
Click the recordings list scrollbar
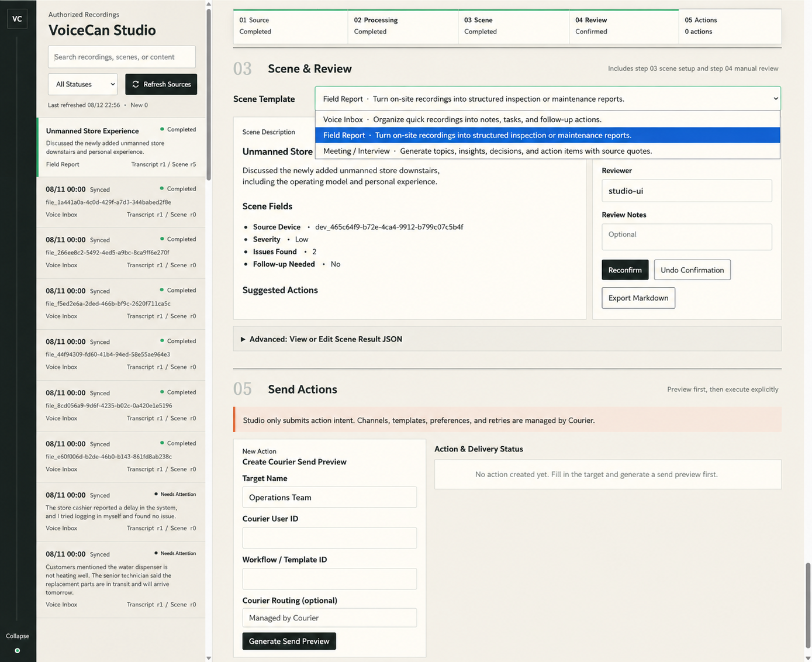[x=209, y=95]
